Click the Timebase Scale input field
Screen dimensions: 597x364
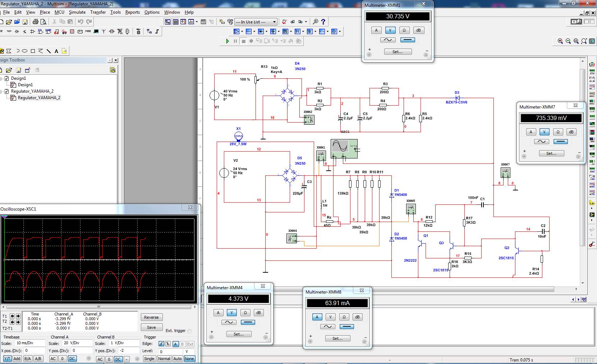click(31, 343)
